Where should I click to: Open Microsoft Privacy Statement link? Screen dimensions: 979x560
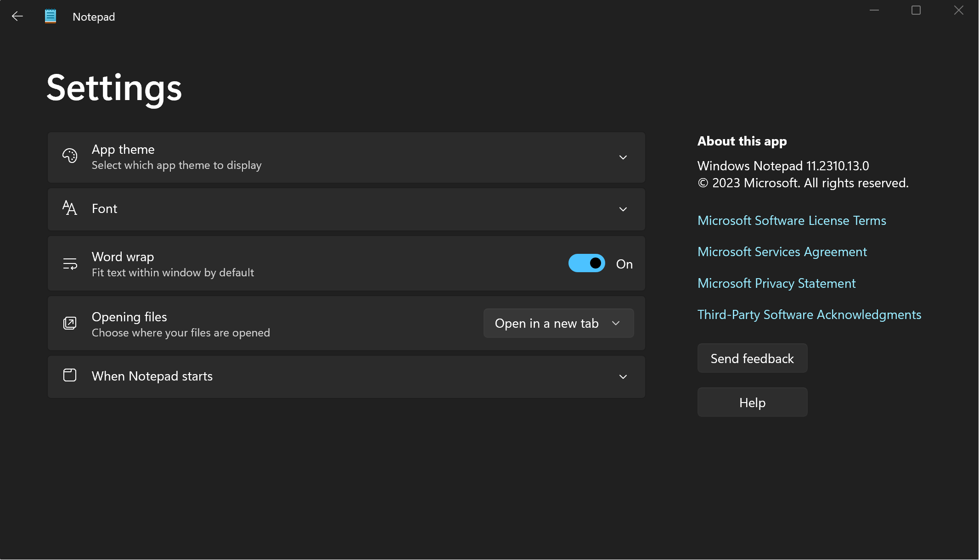tap(776, 283)
